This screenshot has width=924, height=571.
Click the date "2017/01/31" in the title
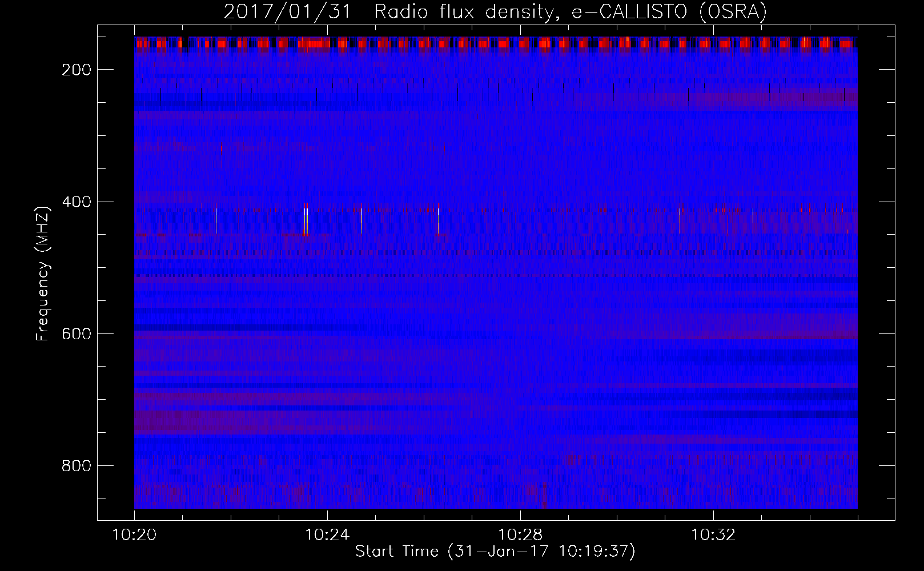[287, 11]
